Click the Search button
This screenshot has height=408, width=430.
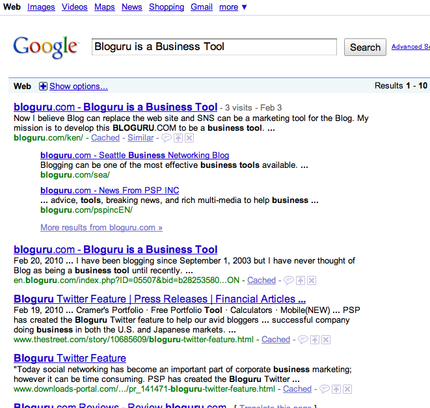(365, 47)
